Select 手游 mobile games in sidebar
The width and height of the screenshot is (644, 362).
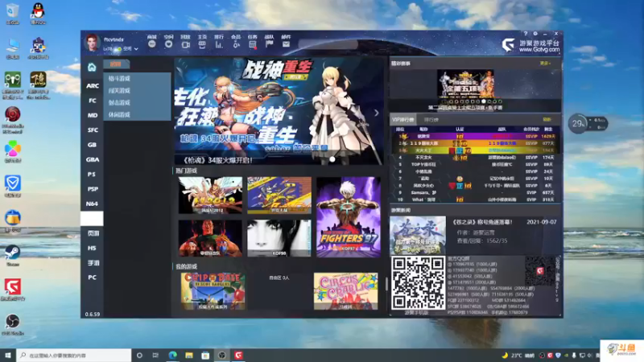[x=93, y=263]
